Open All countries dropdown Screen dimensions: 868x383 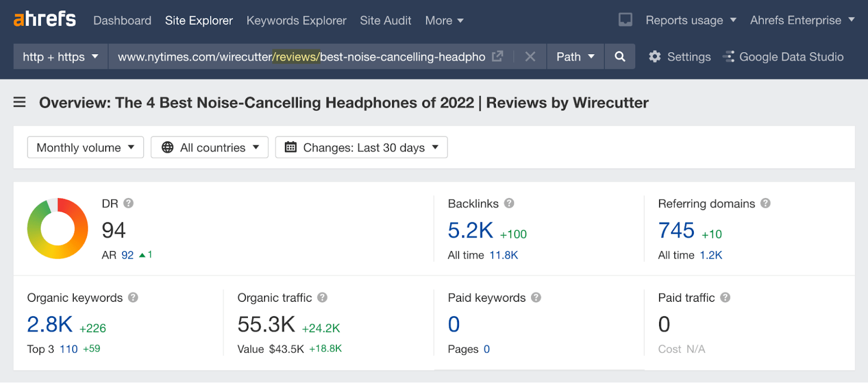tap(209, 148)
